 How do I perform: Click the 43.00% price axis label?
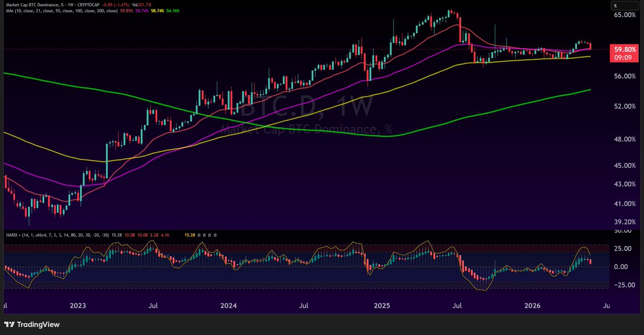tap(625, 184)
